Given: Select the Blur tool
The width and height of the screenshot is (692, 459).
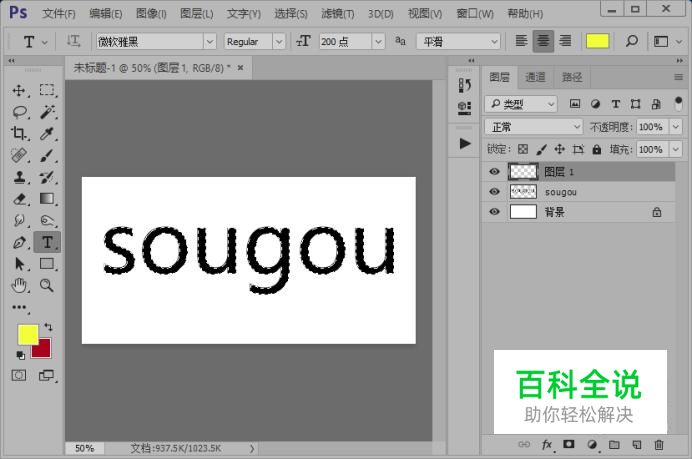Looking at the screenshot, I should (x=19, y=220).
